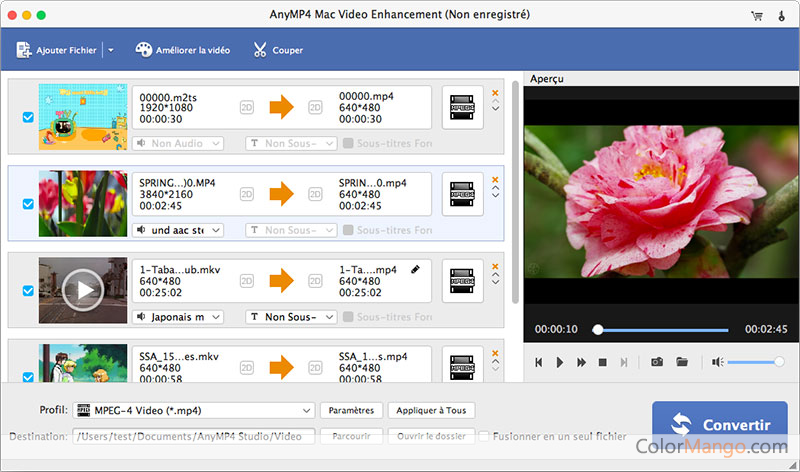Viewport: 800px width, 472px height.
Task: Remove SSA_15 file with orange X
Action: pos(495,353)
